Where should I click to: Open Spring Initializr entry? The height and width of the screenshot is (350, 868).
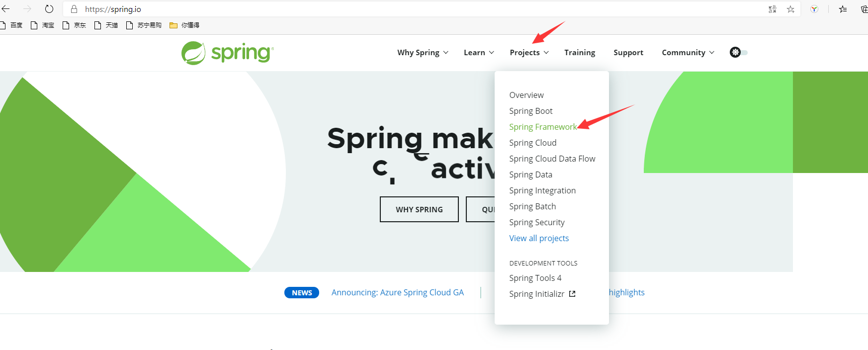[x=537, y=294]
